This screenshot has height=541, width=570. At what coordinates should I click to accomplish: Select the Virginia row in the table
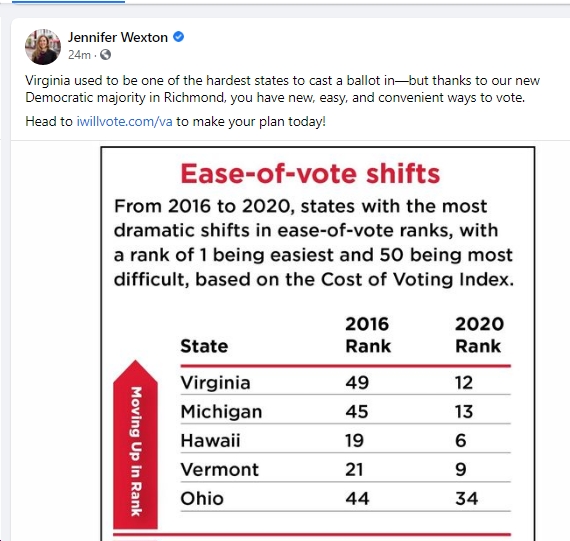pyautogui.click(x=345, y=382)
